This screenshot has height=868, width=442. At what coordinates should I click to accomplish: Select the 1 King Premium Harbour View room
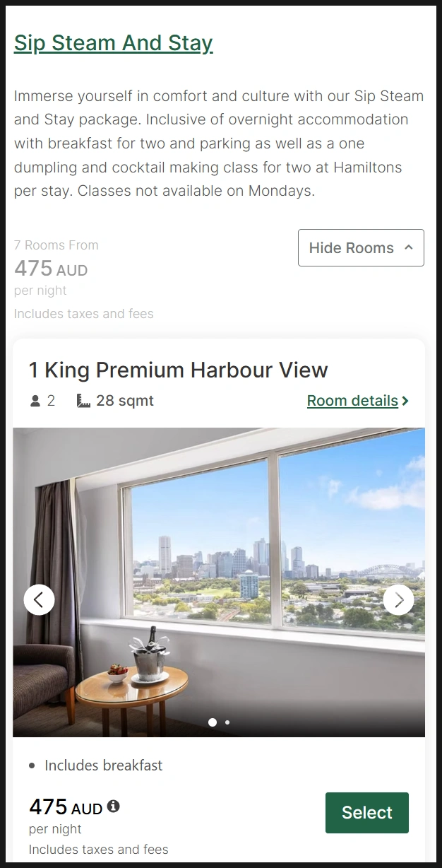[x=366, y=813]
